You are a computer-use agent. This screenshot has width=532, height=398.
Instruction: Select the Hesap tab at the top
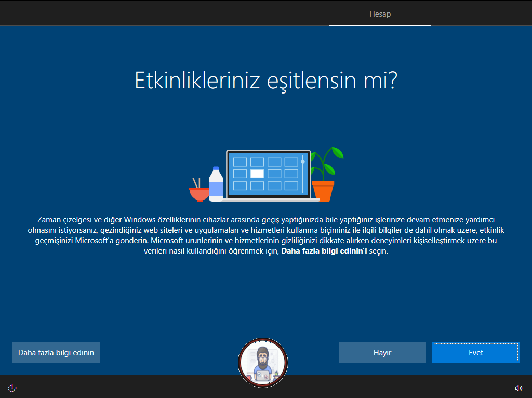click(x=380, y=14)
